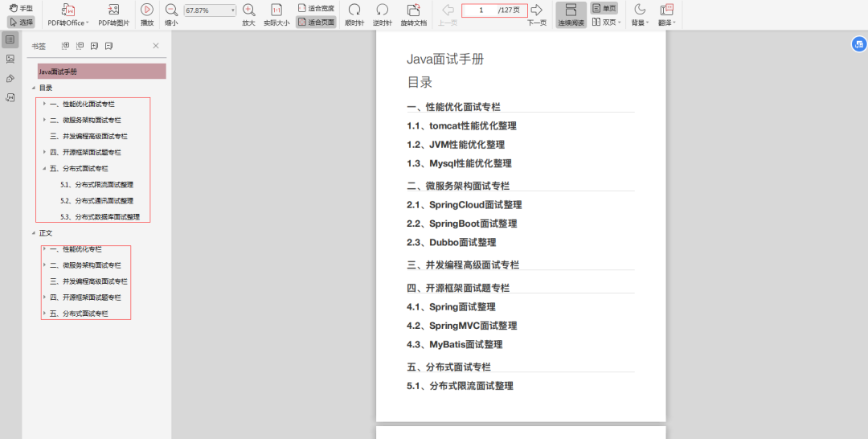
Task: Open the dropdown arrow next to PDF转Office
Action: [x=87, y=23]
